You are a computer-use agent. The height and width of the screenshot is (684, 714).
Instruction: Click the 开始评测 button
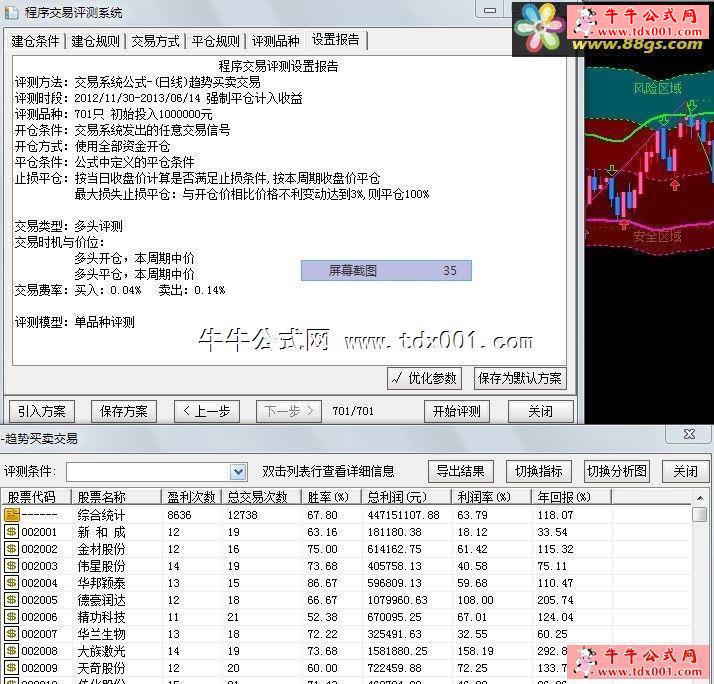click(457, 412)
